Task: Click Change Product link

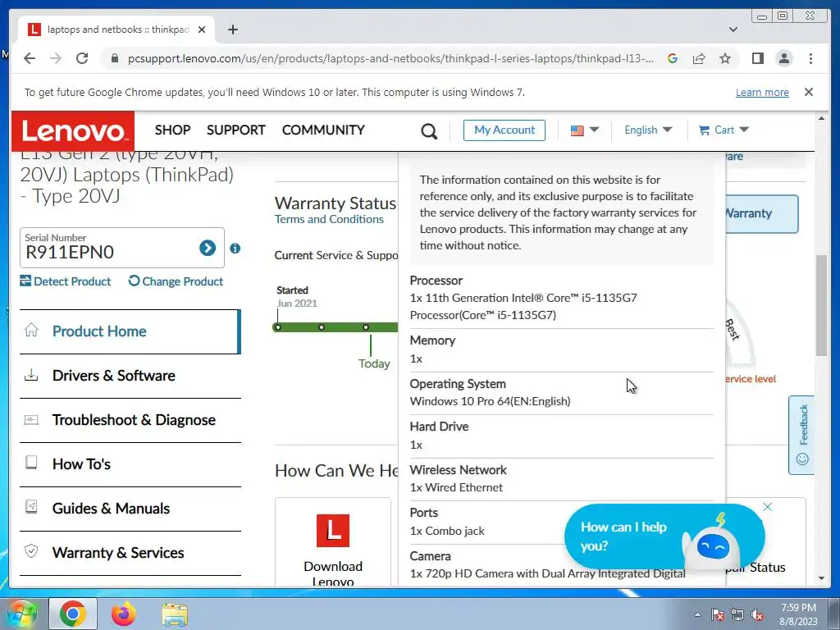Action: click(176, 281)
